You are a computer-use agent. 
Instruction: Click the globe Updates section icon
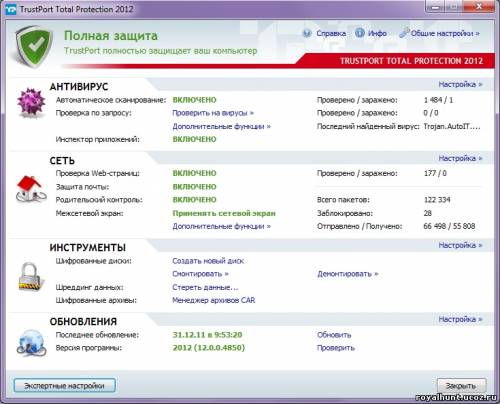click(31, 343)
